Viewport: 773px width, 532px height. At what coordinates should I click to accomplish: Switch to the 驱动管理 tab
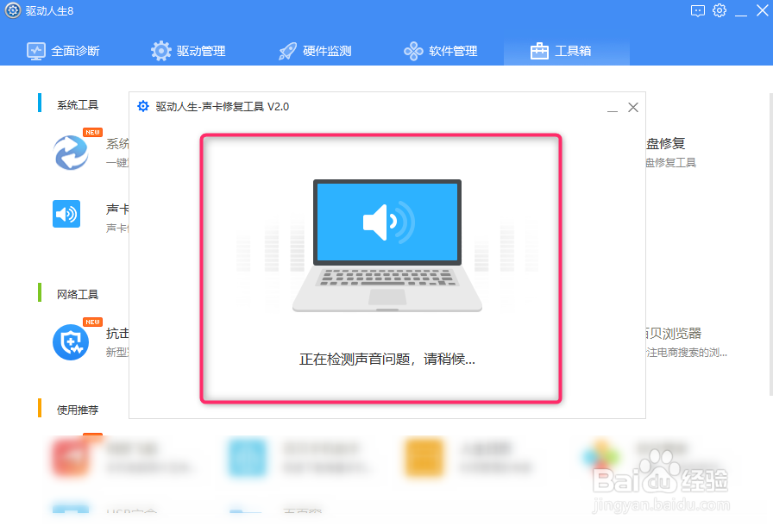[188, 51]
